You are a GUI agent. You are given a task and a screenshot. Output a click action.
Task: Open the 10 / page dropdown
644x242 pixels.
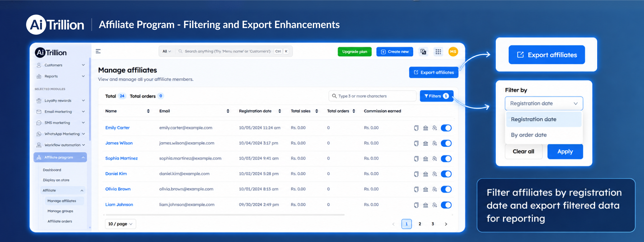tap(120, 224)
